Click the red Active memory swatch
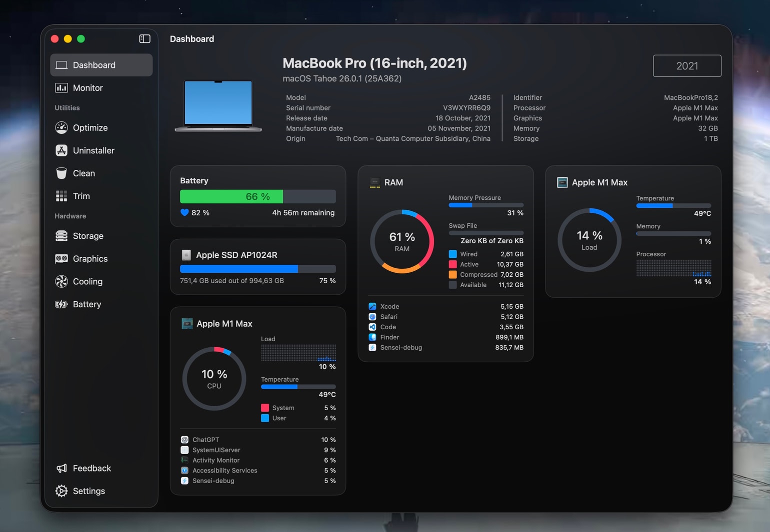770x532 pixels. (x=452, y=264)
